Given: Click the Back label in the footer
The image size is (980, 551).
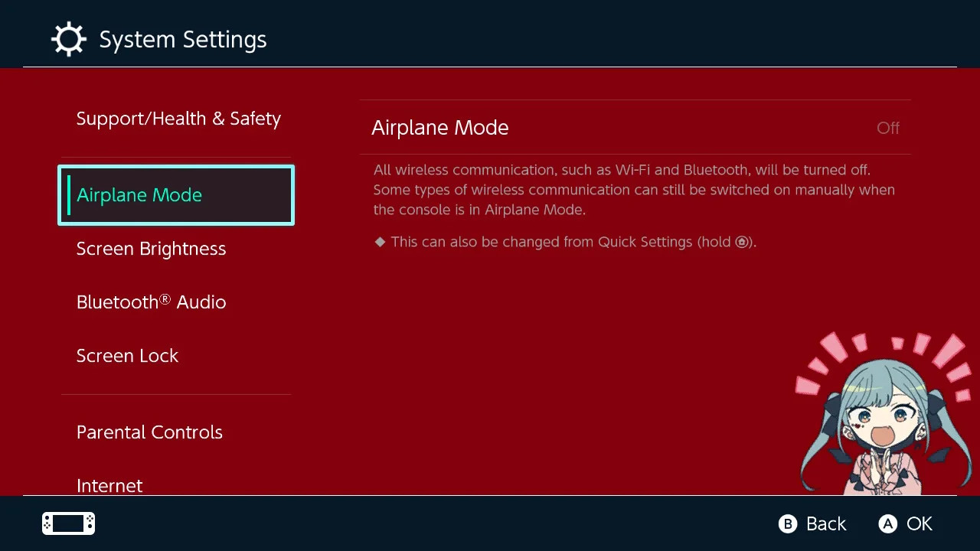Looking at the screenshot, I should (x=825, y=523).
